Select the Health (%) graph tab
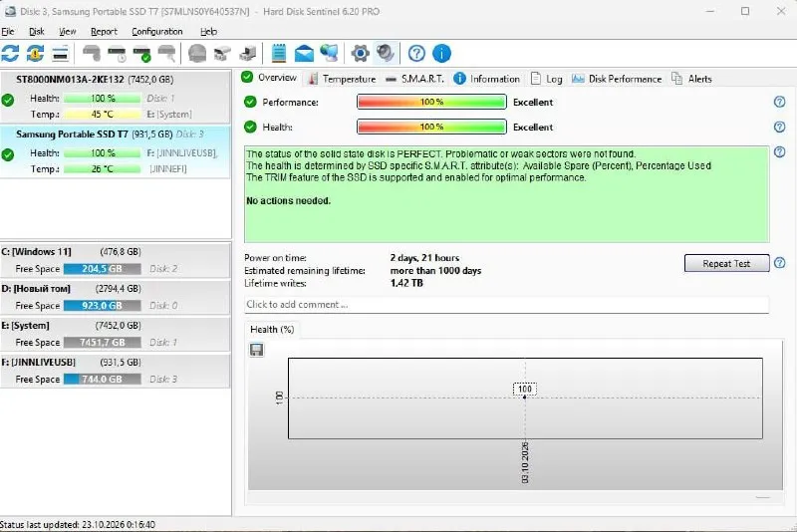This screenshot has height=532, width=797. [272, 329]
